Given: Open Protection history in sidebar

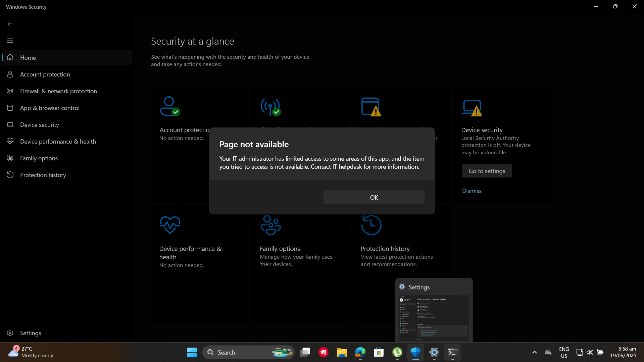Looking at the screenshot, I should [67, 175].
